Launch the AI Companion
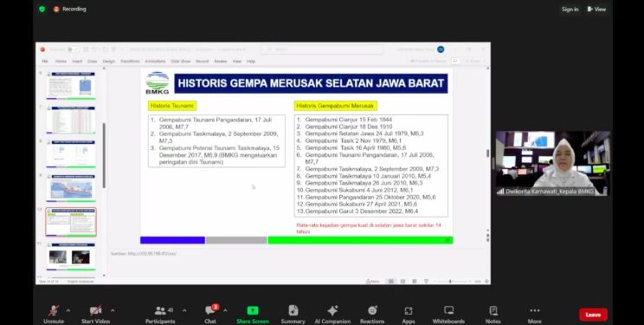The height and width of the screenshot is (325, 644). (x=332, y=315)
